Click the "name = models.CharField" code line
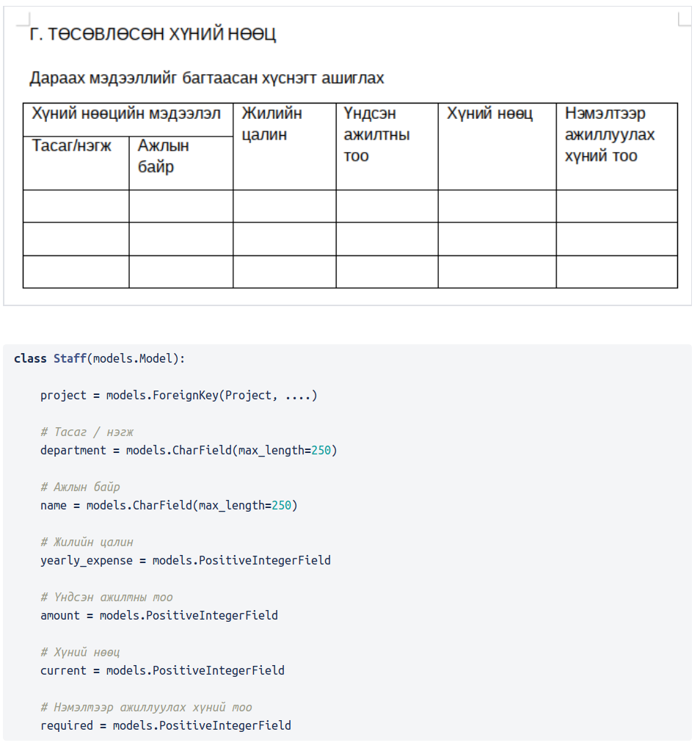 click(169, 505)
